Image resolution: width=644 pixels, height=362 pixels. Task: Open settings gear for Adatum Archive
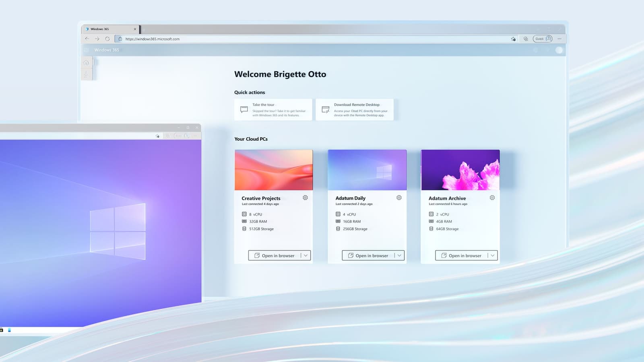492,197
